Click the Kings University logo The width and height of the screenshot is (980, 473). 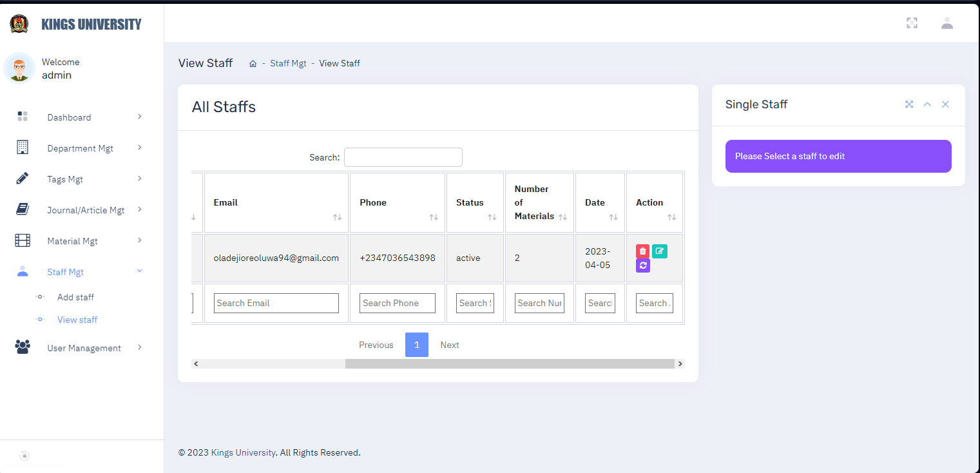pos(19,24)
